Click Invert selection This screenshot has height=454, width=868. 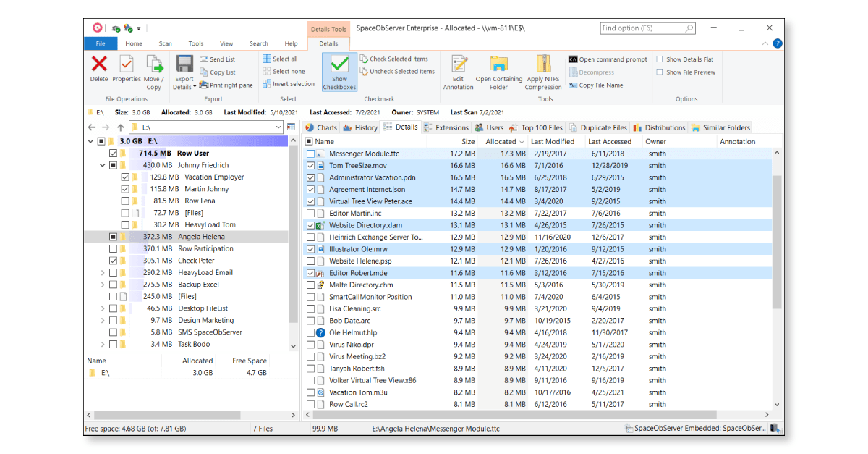[289, 84]
